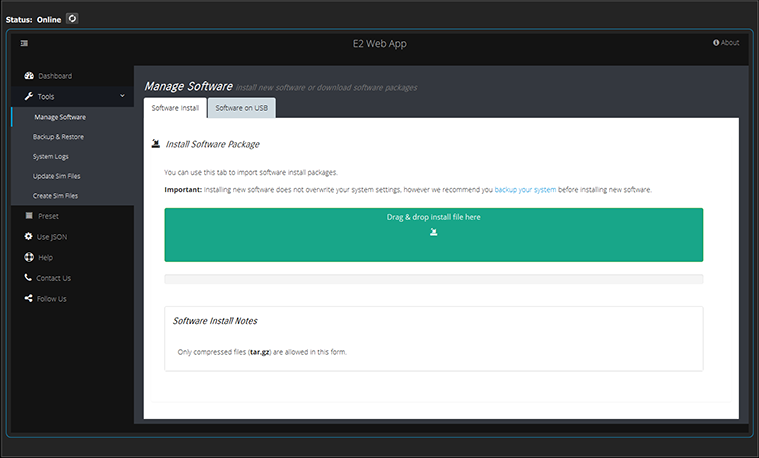This screenshot has width=759, height=458.
Task: Click the Drag & drop install file area
Action: click(434, 235)
